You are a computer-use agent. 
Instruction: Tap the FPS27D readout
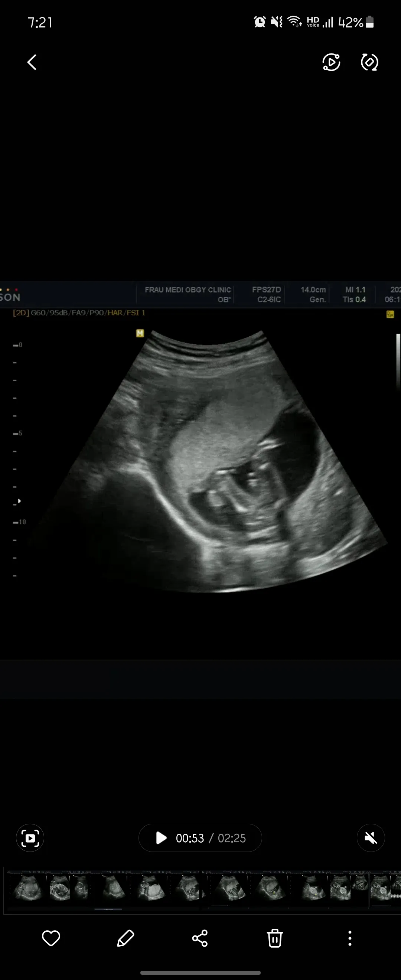pyautogui.click(x=266, y=290)
